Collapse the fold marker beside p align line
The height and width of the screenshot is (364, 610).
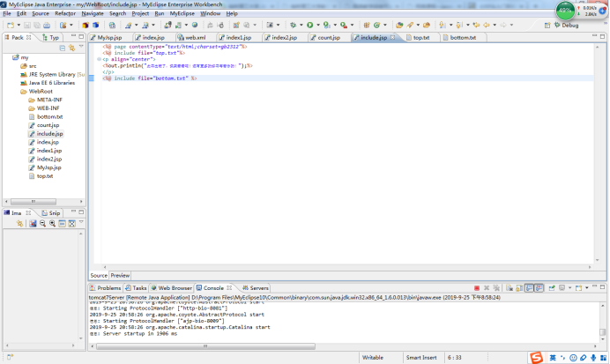99,59
